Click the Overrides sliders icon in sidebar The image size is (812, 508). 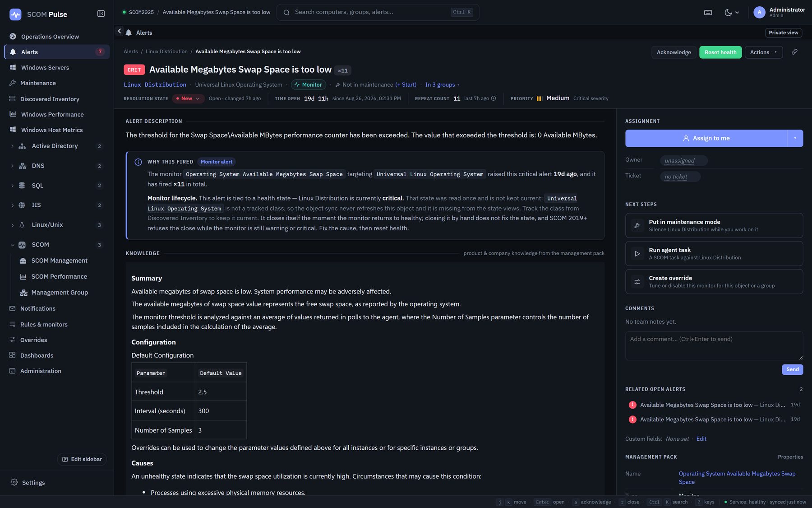click(13, 340)
